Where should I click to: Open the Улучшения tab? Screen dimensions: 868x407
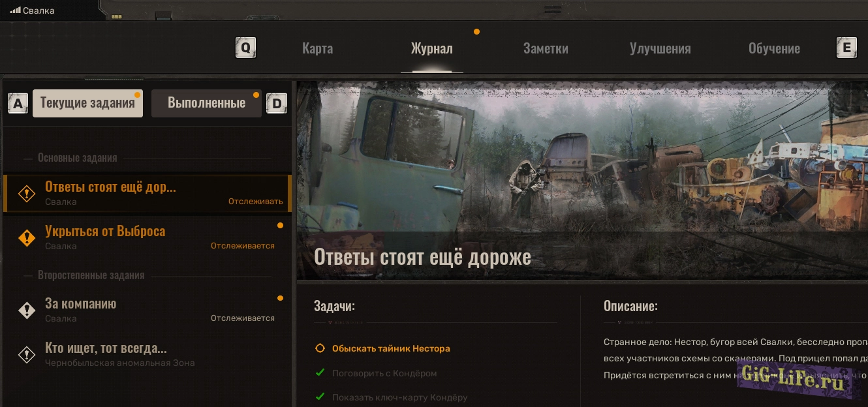[x=660, y=48]
